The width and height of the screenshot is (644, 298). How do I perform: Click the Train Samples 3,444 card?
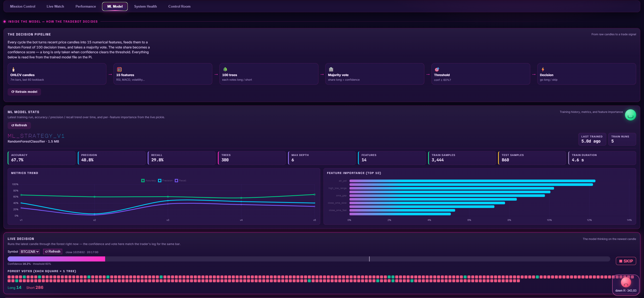[462, 158]
